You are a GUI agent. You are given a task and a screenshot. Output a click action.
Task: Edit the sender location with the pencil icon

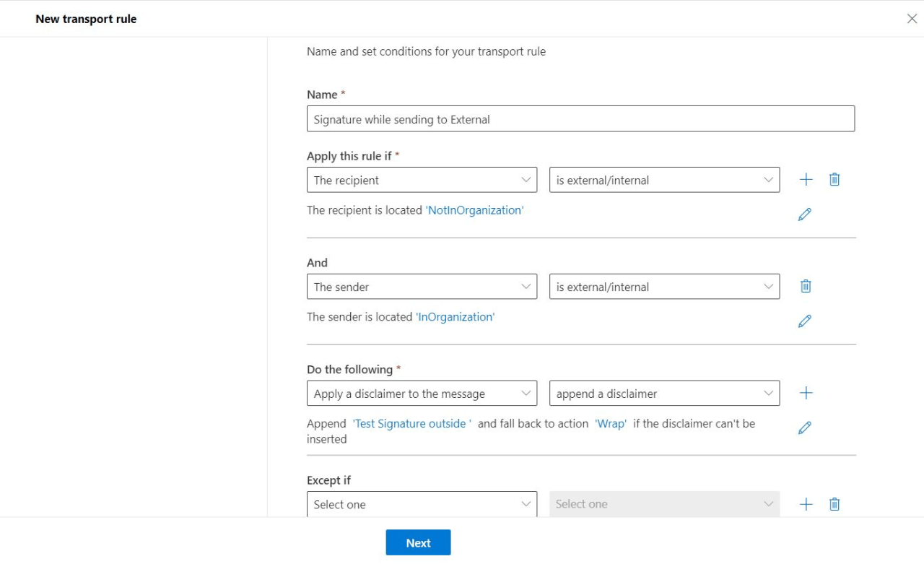[805, 321]
